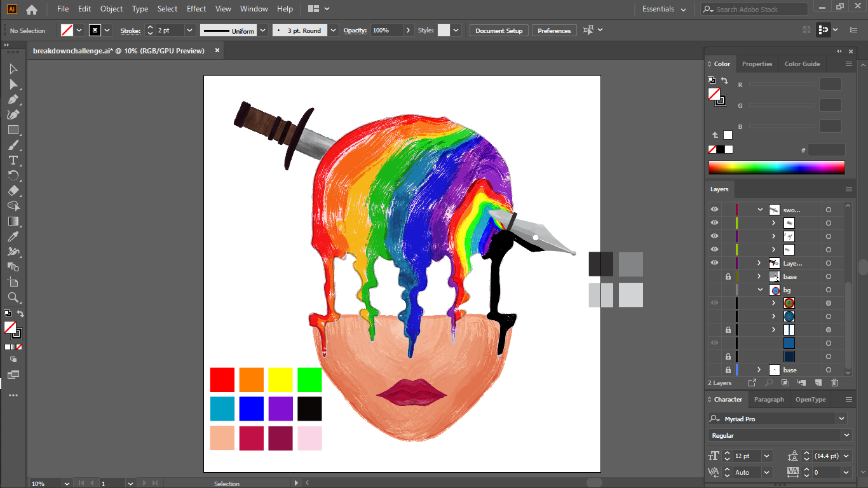Image resolution: width=868 pixels, height=488 pixels.
Task: Click fill swatch in control bar
Action: click(x=67, y=30)
